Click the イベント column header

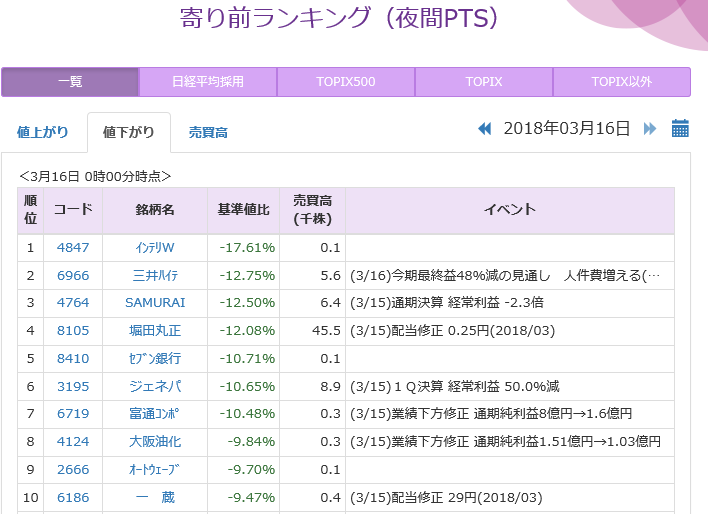point(510,210)
